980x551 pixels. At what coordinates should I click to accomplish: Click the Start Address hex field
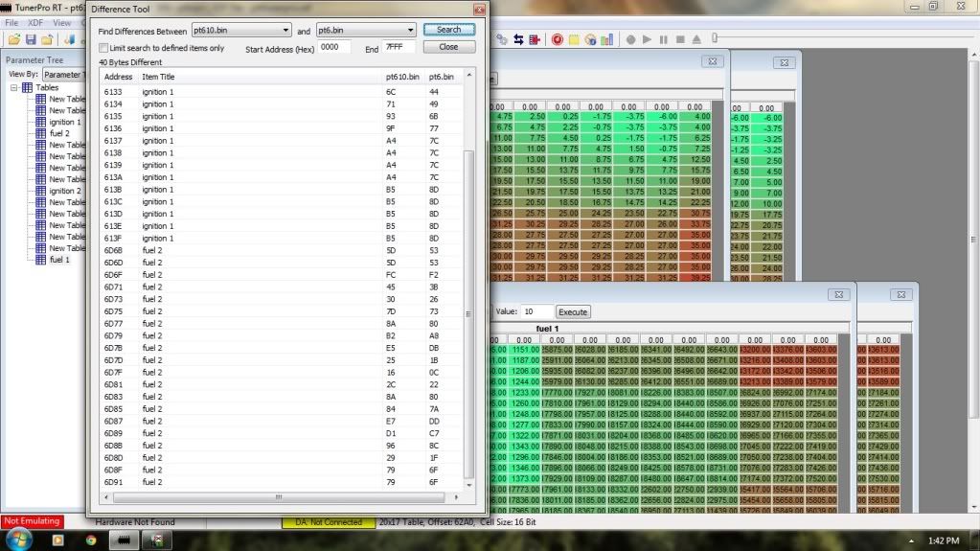tap(334, 47)
